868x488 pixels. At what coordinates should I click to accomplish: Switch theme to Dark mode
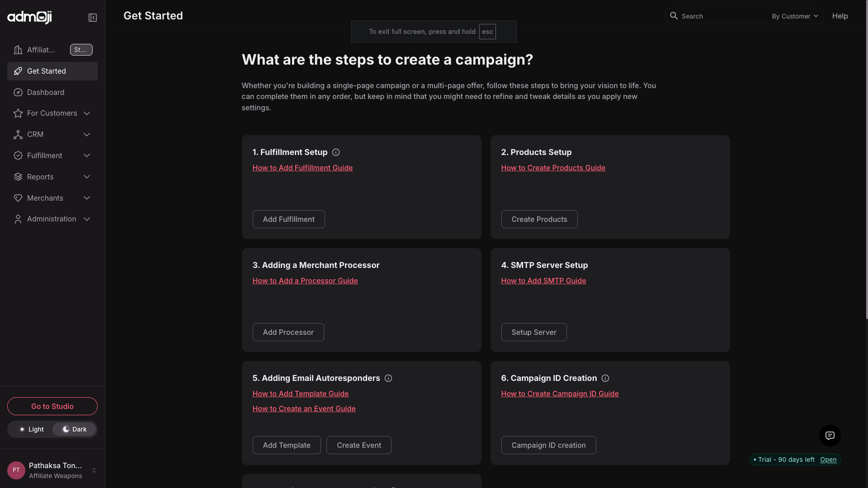click(74, 429)
